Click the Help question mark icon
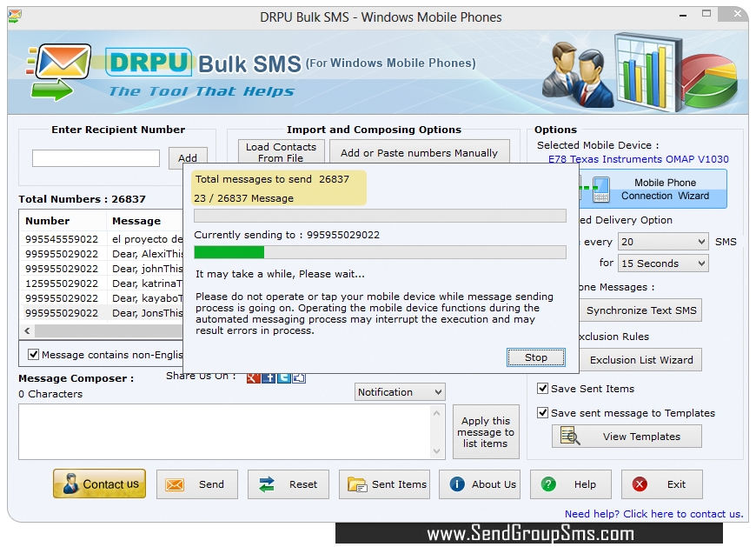 [x=548, y=484]
